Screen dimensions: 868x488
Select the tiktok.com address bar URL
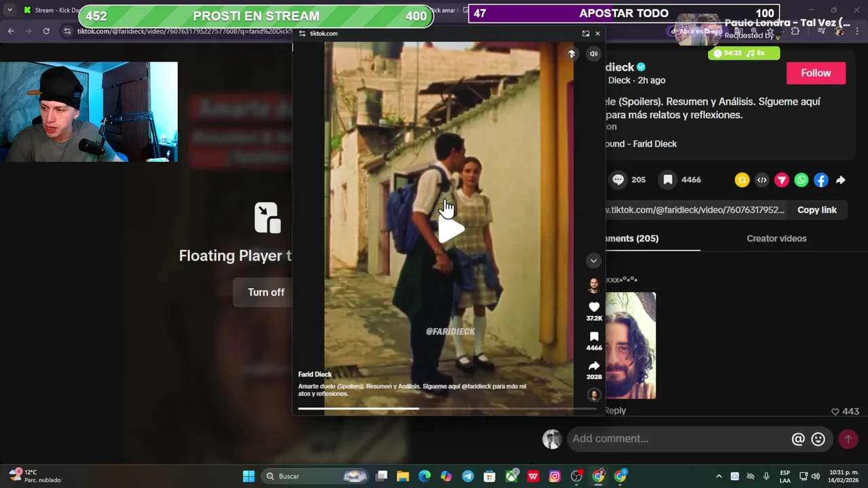click(x=184, y=31)
